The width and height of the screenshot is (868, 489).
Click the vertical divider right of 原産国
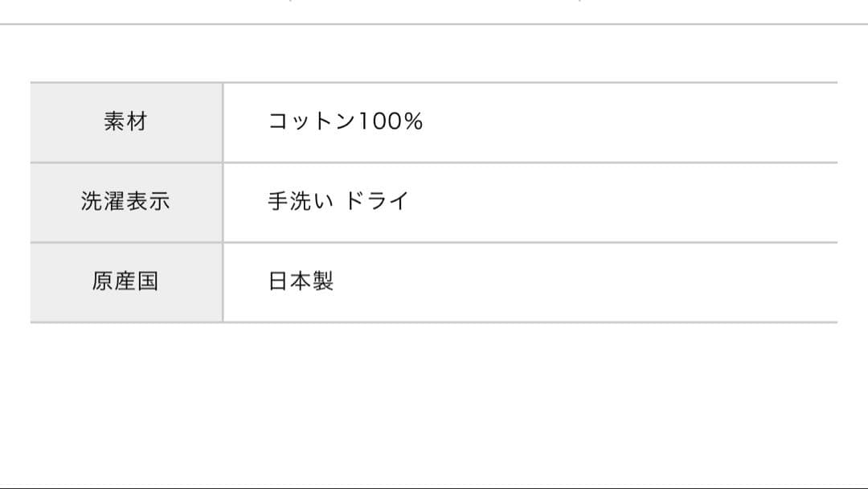click(x=223, y=282)
